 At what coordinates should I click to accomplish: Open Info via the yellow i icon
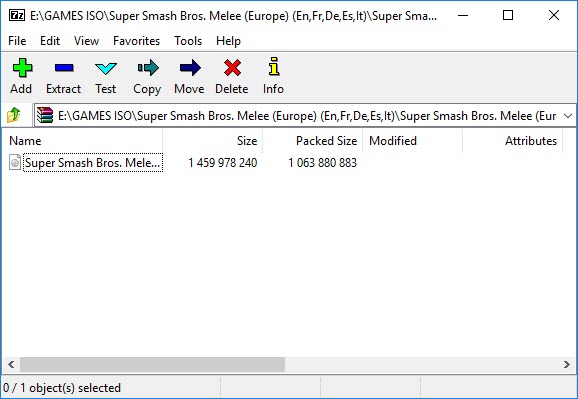point(274,66)
